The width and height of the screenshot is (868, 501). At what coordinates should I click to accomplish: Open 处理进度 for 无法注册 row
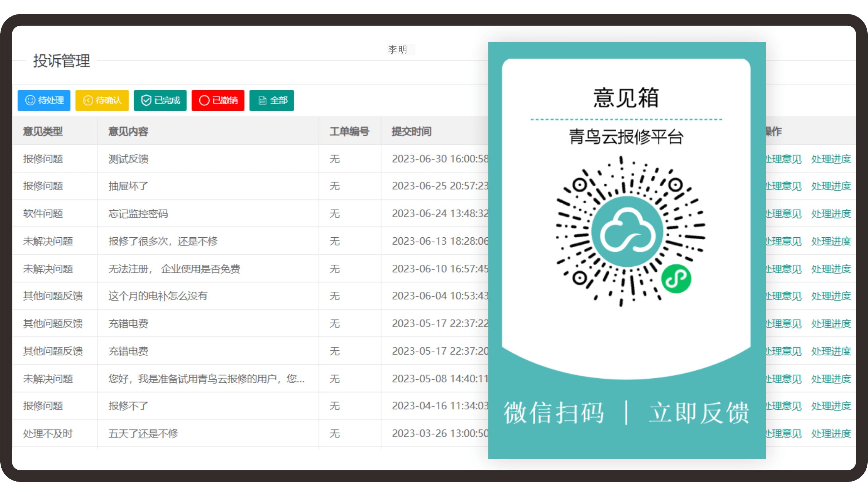(x=831, y=269)
